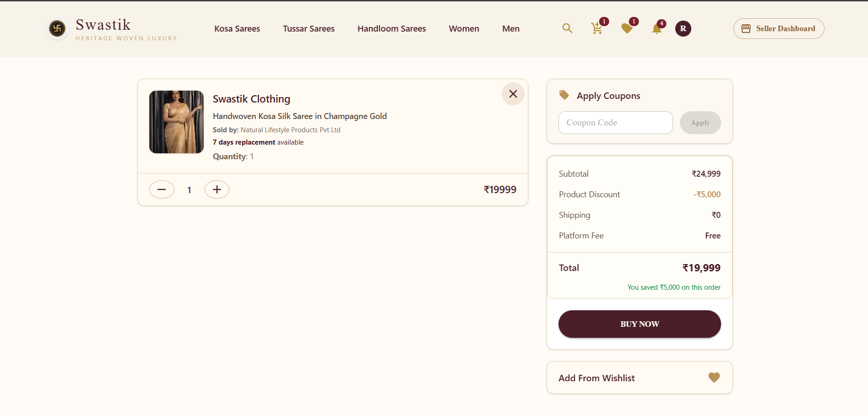Open the Kosa Sarees menu

tap(237, 28)
